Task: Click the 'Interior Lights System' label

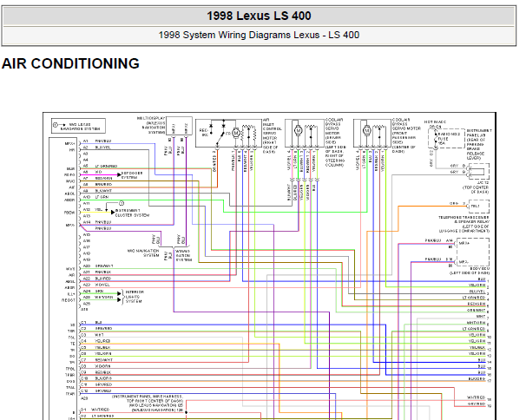Action: coord(135,297)
